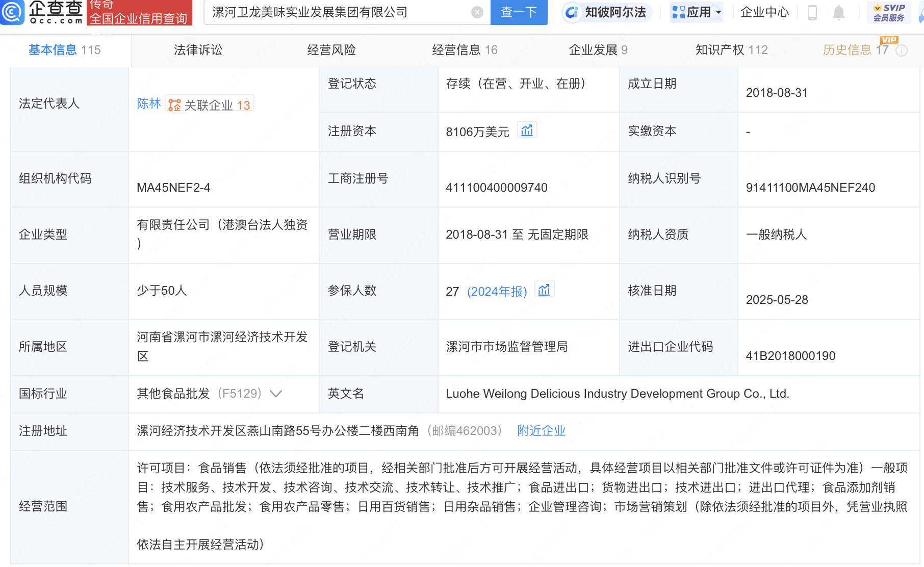Open 2024年报 annual report link
Viewport: 924px width, 567px height.
tap(497, 291)
